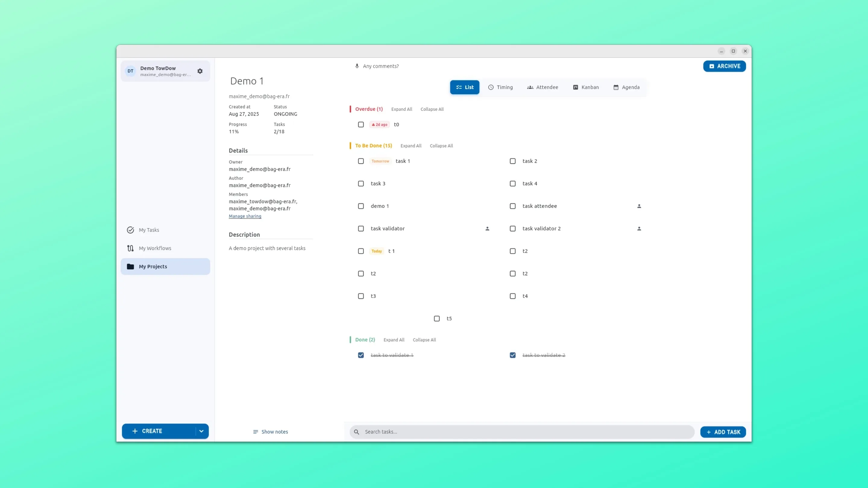Click the settings gear next to Demo TowDow

click(200, 71)
